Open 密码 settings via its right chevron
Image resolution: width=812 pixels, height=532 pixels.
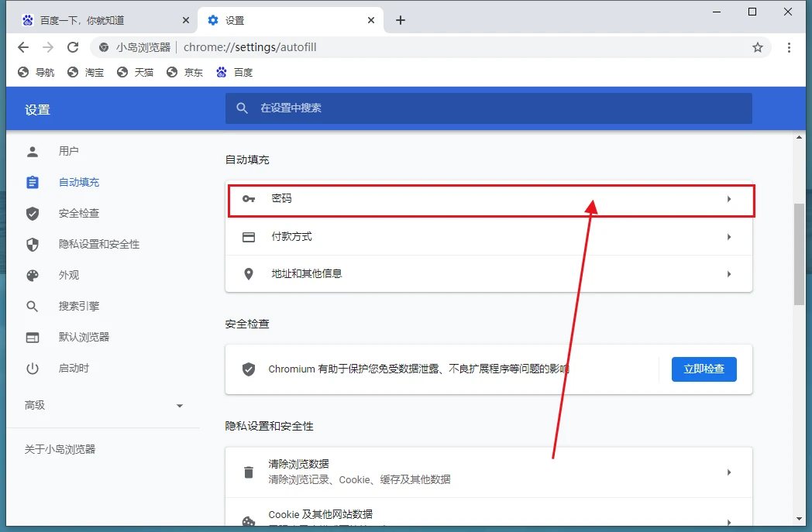coord(728,199)
